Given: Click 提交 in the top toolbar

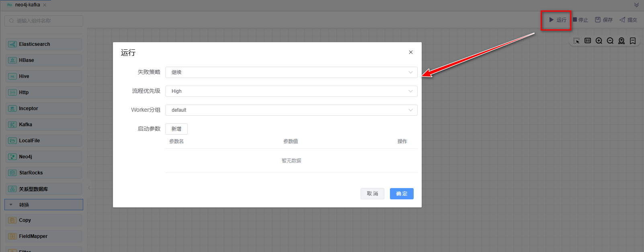Looking at the screenshot, I should coord(628,20).
